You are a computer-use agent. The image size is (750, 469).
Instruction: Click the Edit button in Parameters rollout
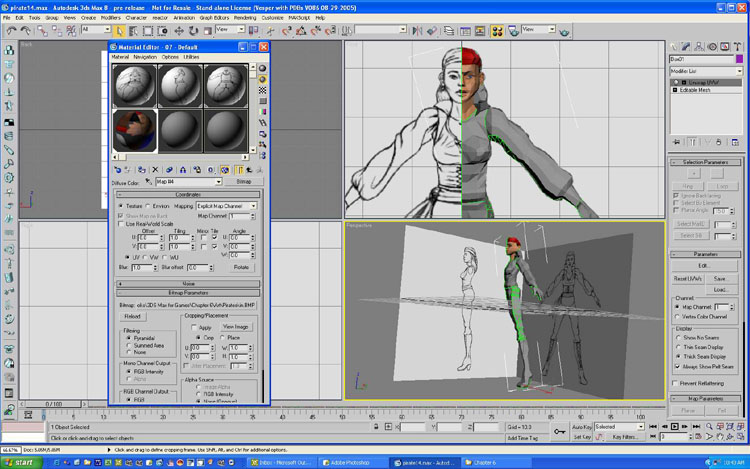705,265
